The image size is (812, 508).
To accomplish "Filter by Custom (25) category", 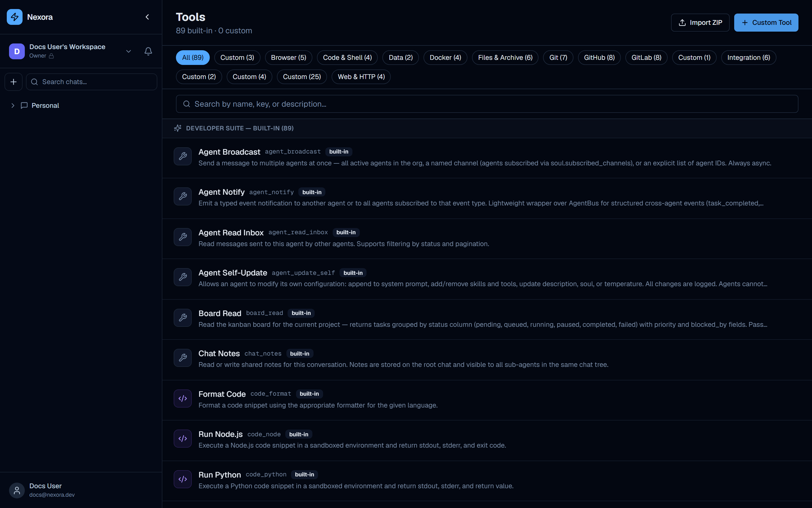I will pos(302,76).
